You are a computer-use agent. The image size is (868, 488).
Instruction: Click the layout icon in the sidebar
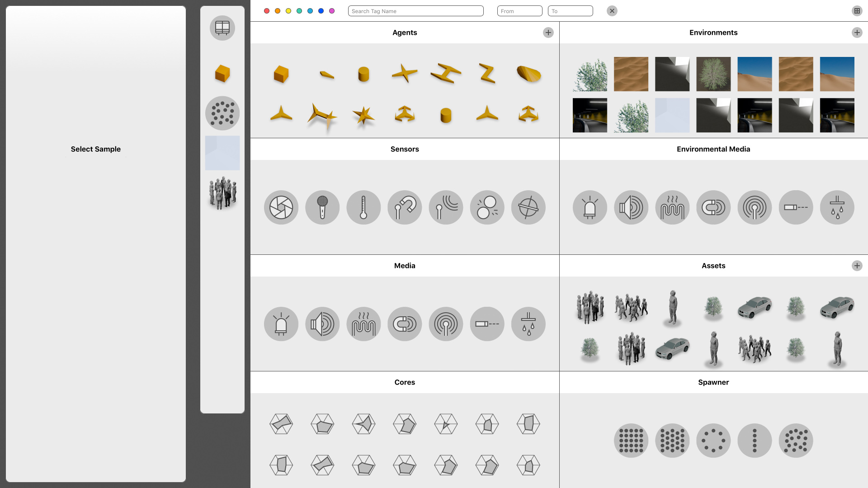click(x=222, y=28)
